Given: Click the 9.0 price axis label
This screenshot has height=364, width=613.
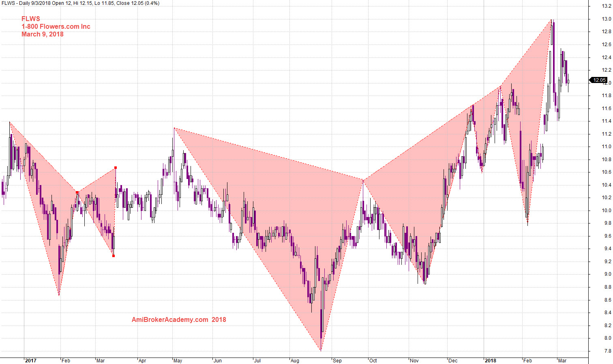Looking at the screenshot, I should [608, 274].
